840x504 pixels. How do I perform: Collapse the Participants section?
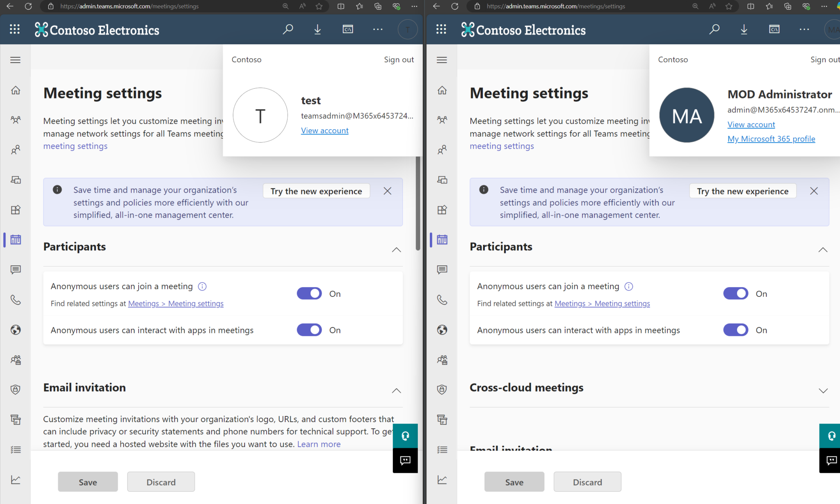396,250
